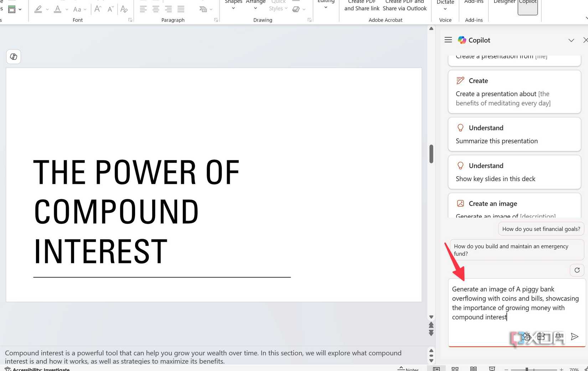588x371 pixels.
Task: Click the slide title The Power of Compound Interest
Action: 136,212
